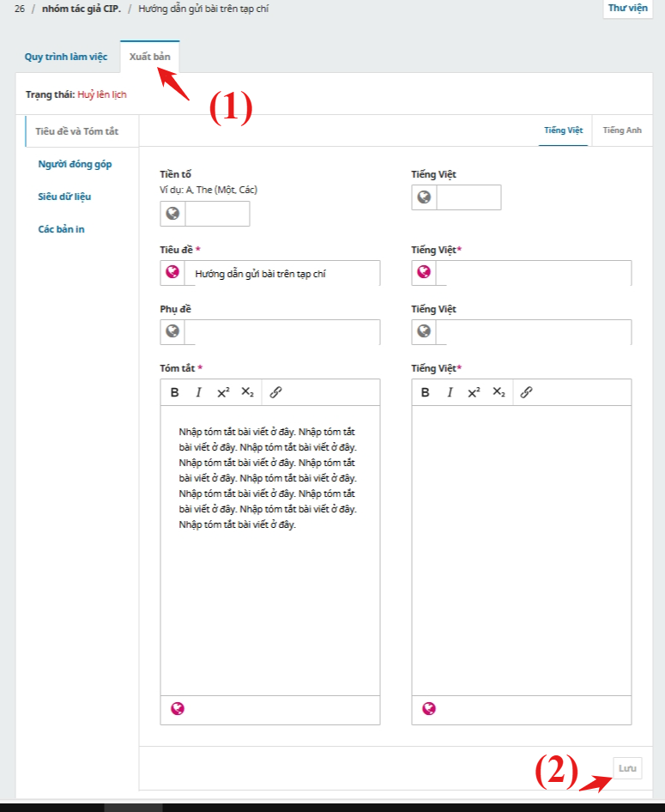Click status text Huỷ lên lịch

tap(102, 94)
